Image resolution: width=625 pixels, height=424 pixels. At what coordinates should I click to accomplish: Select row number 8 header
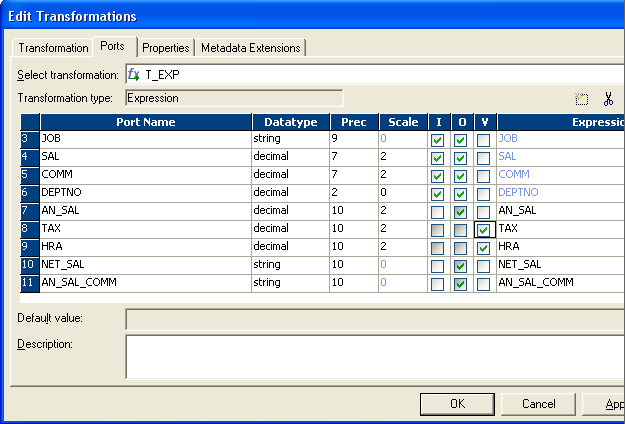(30, 230)
